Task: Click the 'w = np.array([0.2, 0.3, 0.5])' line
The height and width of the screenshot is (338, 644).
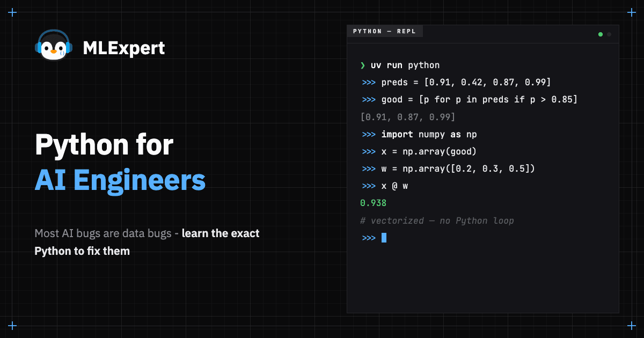Action: pos(458,168)
